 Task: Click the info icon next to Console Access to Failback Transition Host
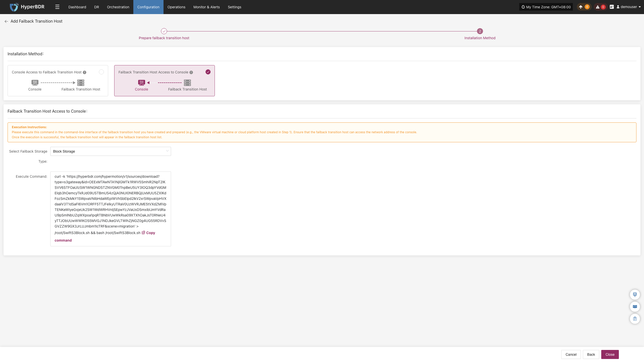click(85, 72)
